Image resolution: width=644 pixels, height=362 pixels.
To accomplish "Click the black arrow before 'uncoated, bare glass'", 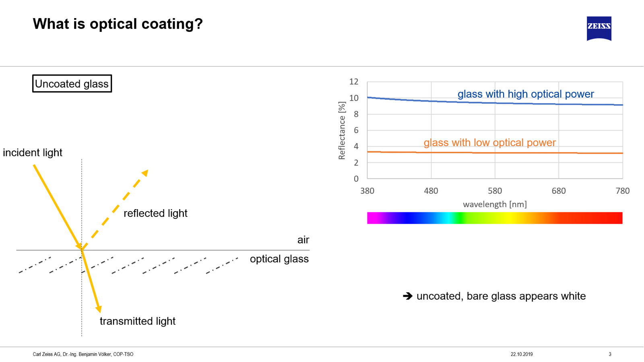I will pos(408,296).
